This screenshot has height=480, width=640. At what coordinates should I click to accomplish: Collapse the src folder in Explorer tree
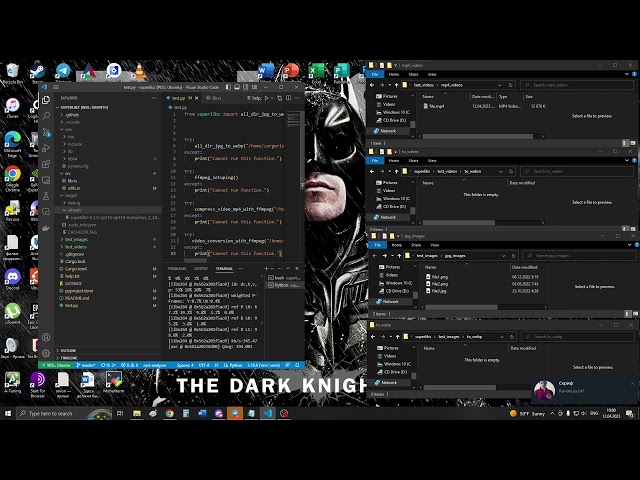pyautogui.click(x=66, y=173)
